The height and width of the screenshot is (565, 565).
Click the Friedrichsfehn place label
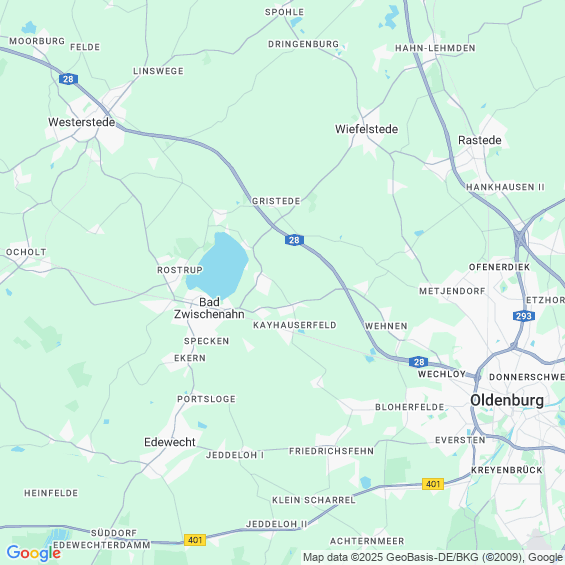(332, 451)
